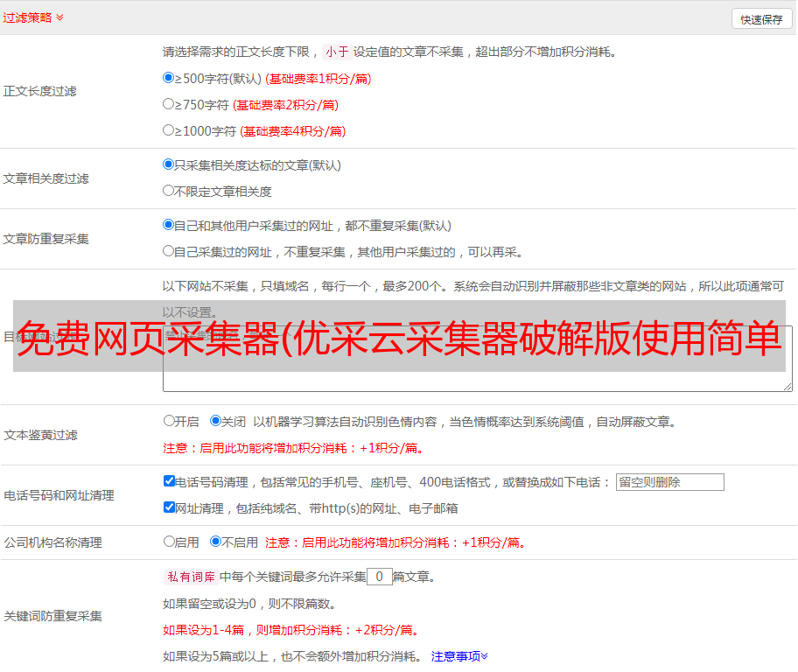Screen dimensions: 798x672
Task: Click the 私有词库 label tag
Action: pyautogui.click(x=189, y=577)
